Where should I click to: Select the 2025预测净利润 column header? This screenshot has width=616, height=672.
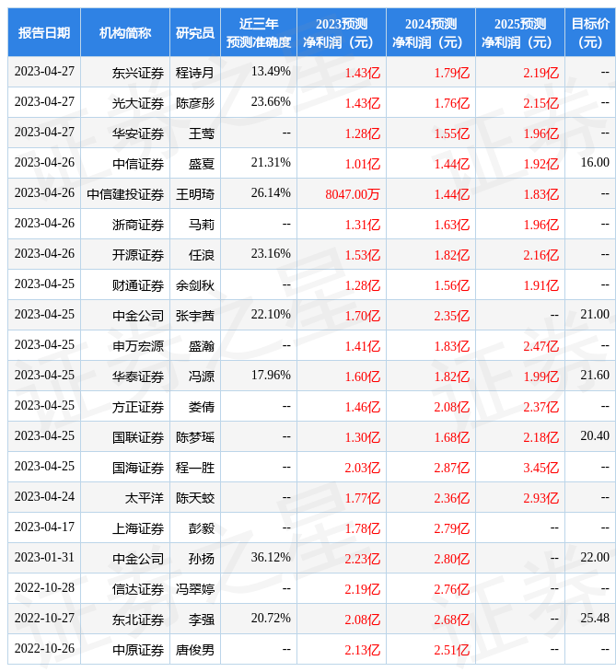[x=519, y=32]
